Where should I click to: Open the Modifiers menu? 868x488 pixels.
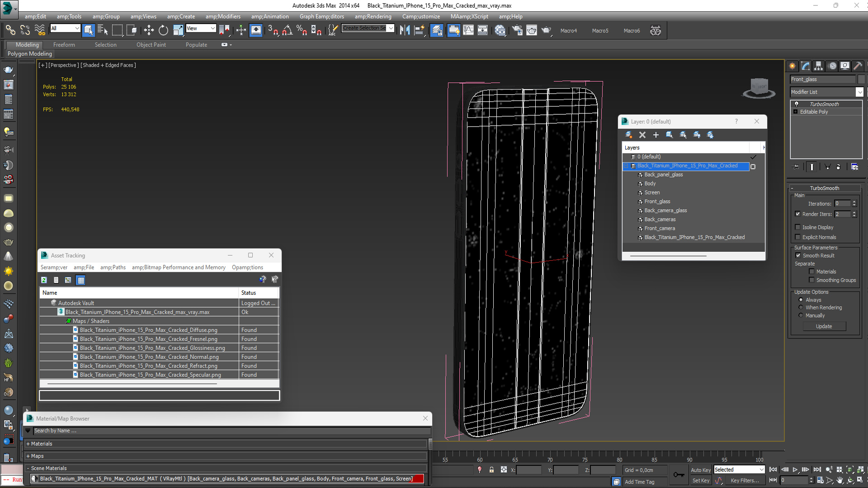pos(223,16)
